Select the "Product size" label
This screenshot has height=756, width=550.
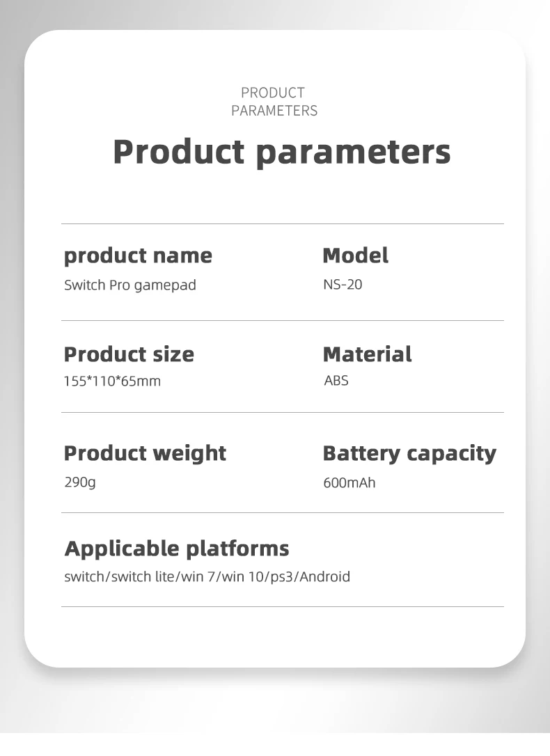point(129,354)
